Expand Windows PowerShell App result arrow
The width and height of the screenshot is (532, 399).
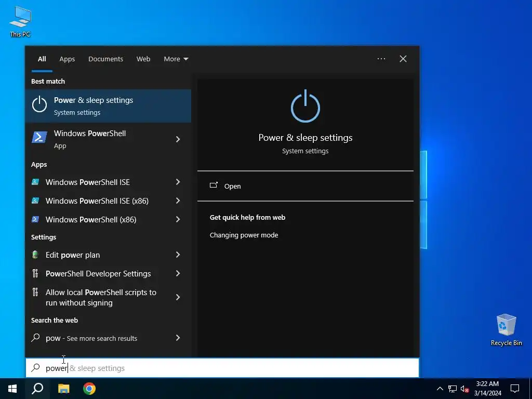click(178, 139)
